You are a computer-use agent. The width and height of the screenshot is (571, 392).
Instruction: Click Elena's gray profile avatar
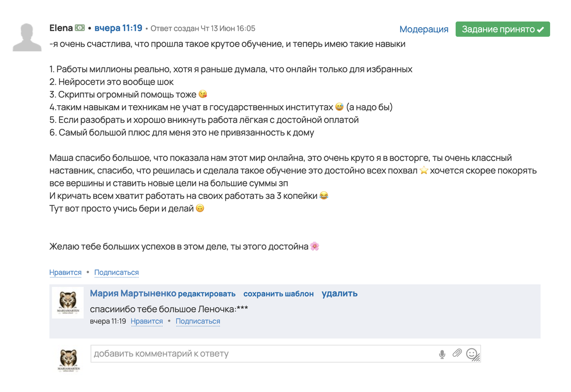pos(27,37)
